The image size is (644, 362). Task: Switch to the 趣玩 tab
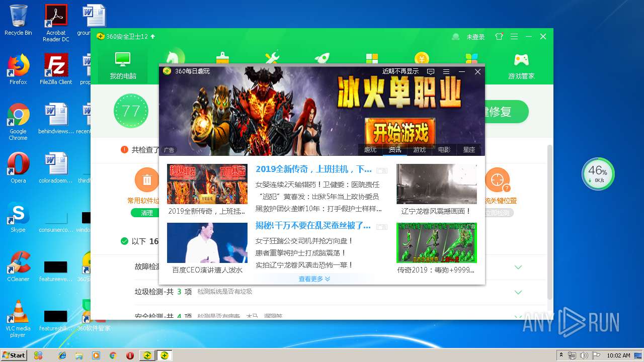[x=370, y=150]
